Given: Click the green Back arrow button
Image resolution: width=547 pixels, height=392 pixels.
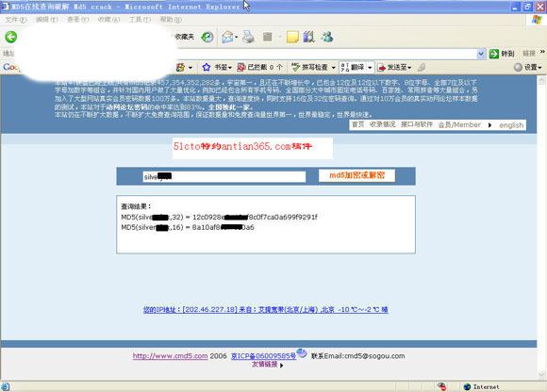Looking at the screenshot, I should point(10,37).
